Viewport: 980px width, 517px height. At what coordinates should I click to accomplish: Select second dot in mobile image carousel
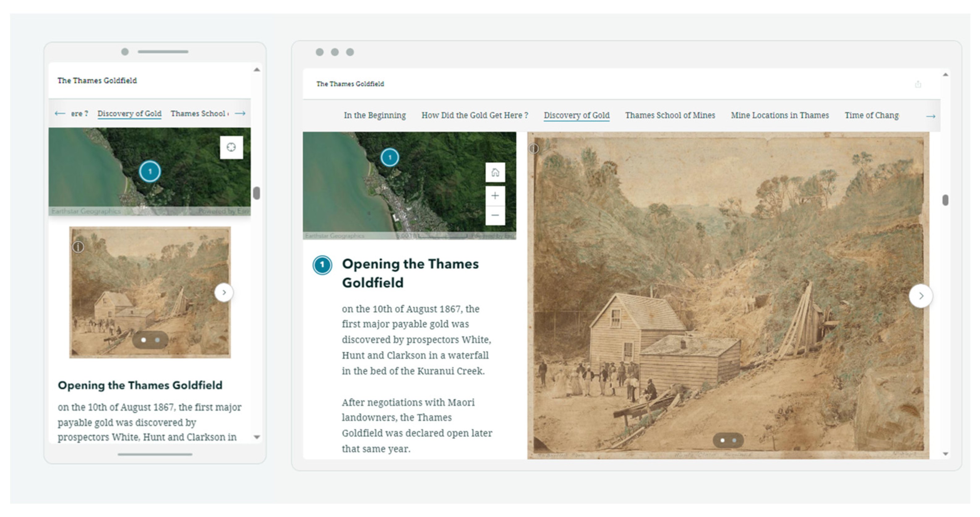[x=157, y=340]
